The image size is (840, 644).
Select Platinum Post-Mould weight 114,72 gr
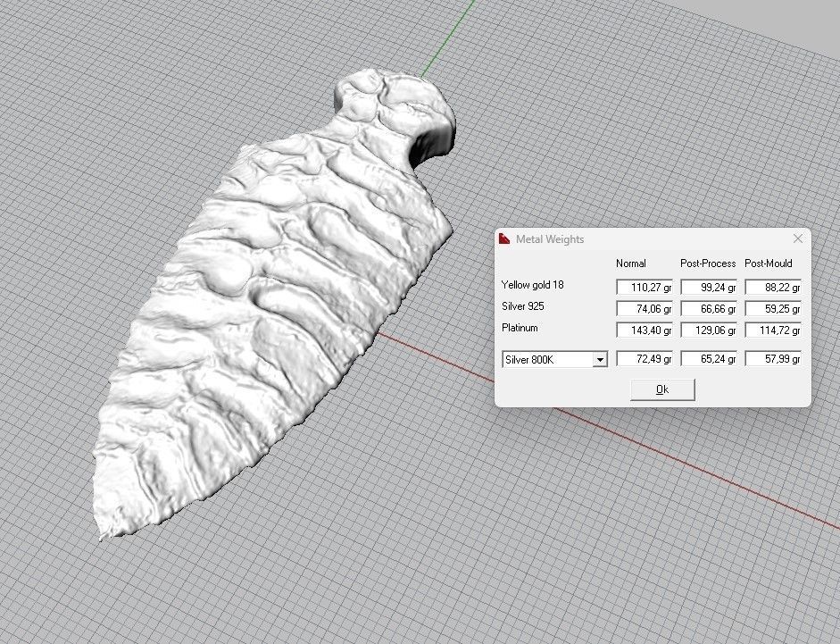coord(773,330)
